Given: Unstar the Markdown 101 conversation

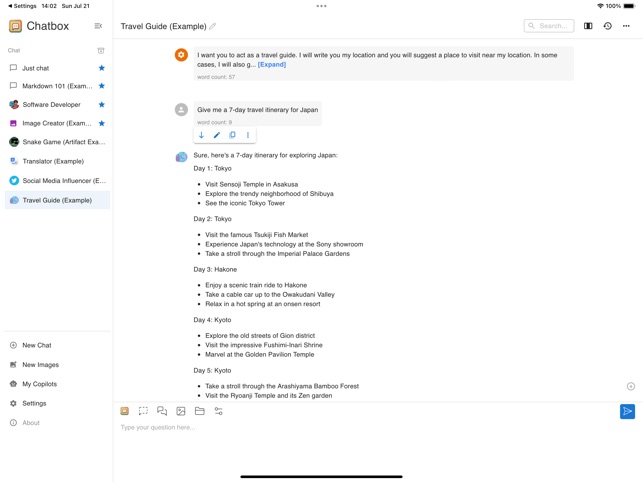Looking at the screenshot, I should 102,86.
